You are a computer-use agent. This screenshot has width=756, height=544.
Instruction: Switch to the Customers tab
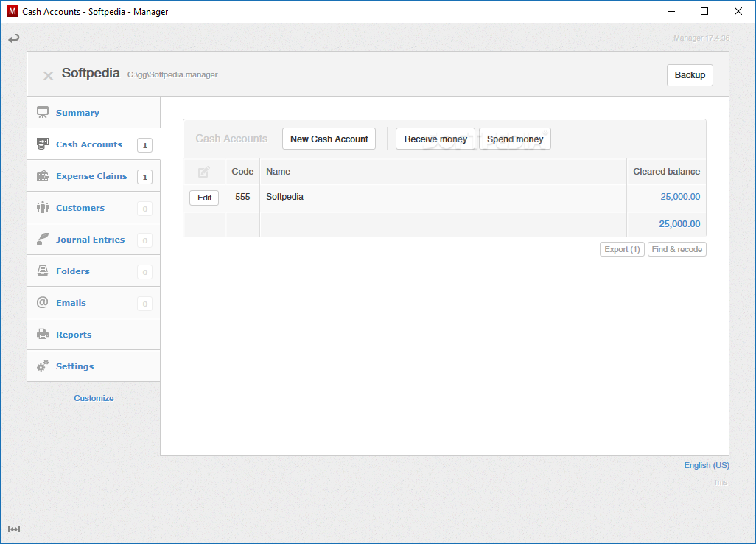point(94,208)
